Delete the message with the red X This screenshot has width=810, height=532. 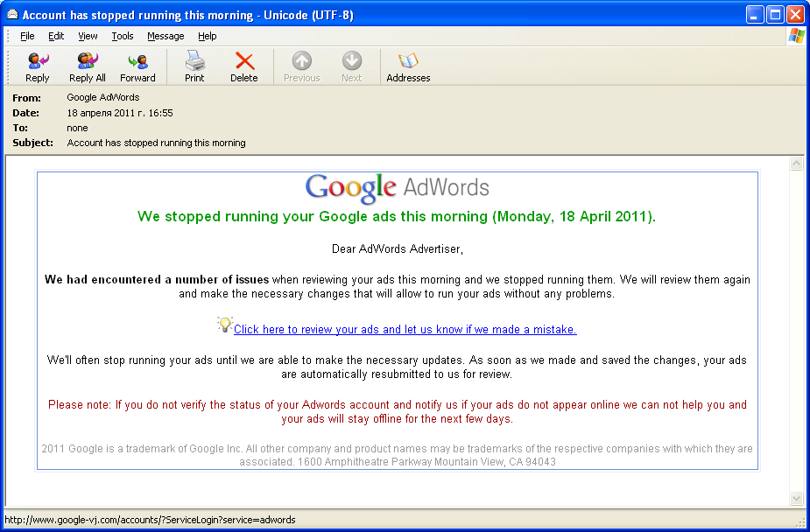coord(243,67)
